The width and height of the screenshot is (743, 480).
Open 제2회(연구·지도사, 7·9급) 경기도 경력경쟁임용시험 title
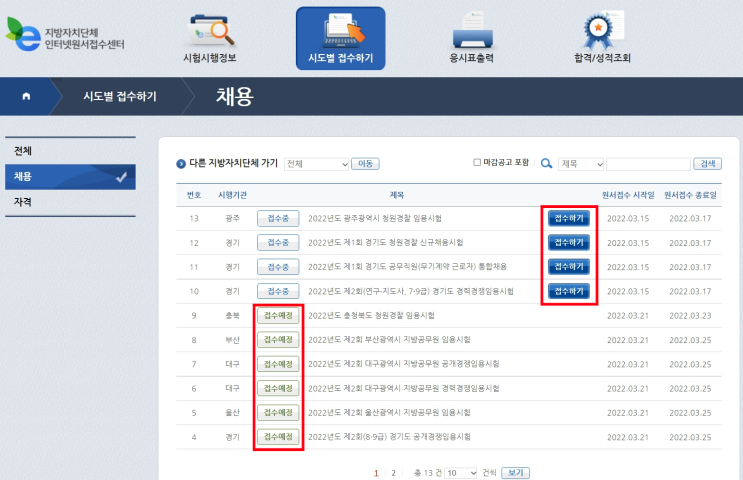[411, 291]
